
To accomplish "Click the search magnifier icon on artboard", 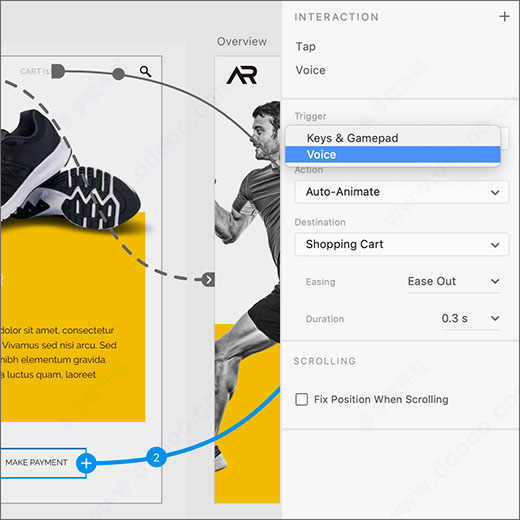I will pos(145,71).
